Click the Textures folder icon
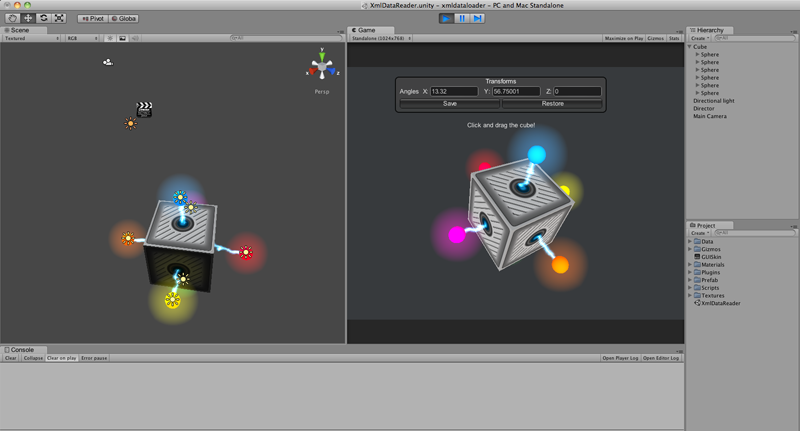The image size is (800, 431). [697, 295]
